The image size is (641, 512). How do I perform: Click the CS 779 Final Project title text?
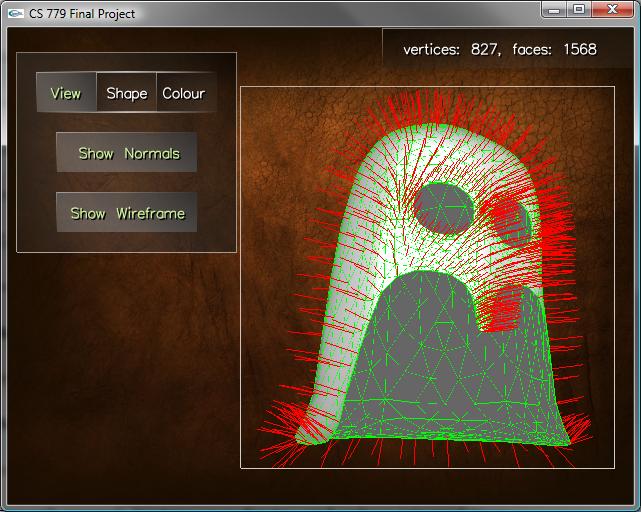point(82,14)
